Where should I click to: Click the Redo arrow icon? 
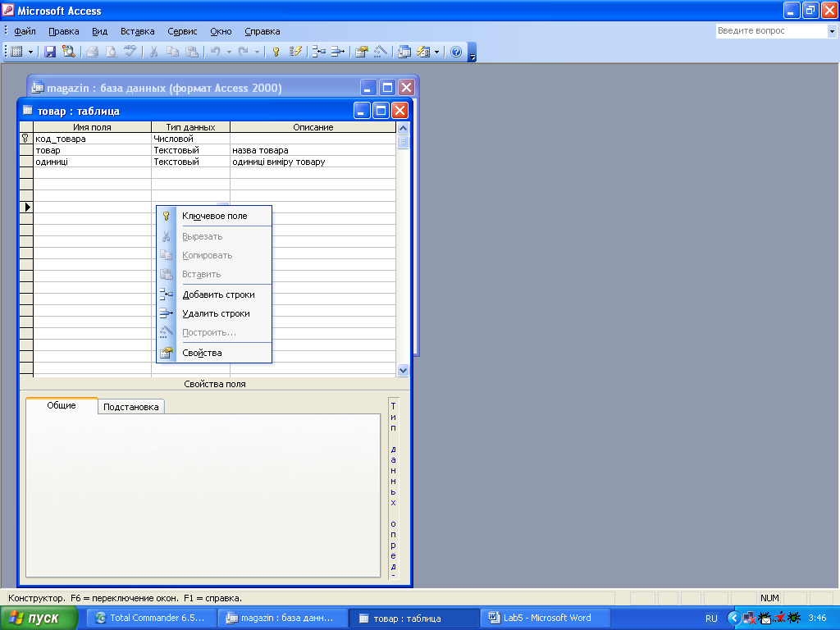(243, 52)
